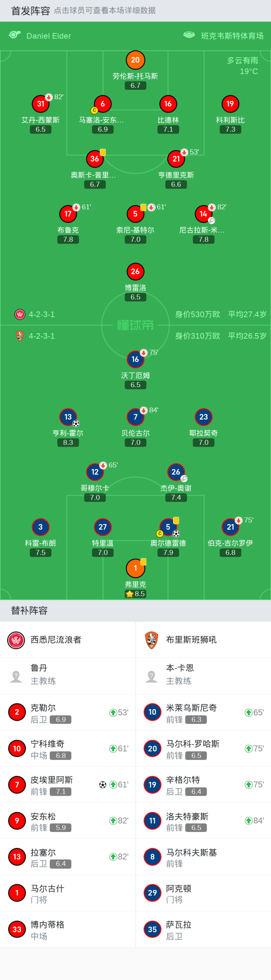
Task: Open player number 20 劳伦斯-托马斯 stats
Action: [135, 60]
